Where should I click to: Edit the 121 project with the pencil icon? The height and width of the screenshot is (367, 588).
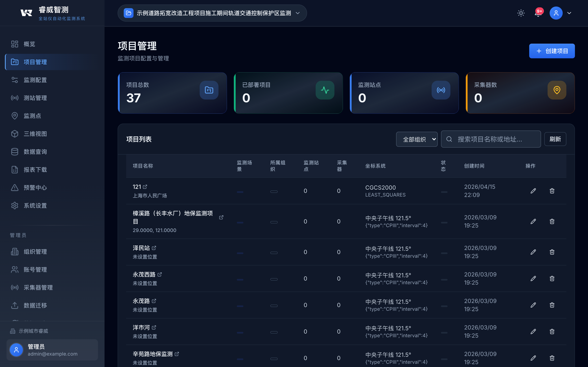tap(533, 191)
